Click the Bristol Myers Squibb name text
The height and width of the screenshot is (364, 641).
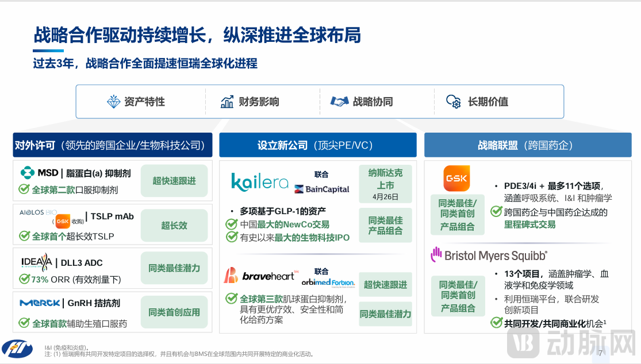(496, 256)
